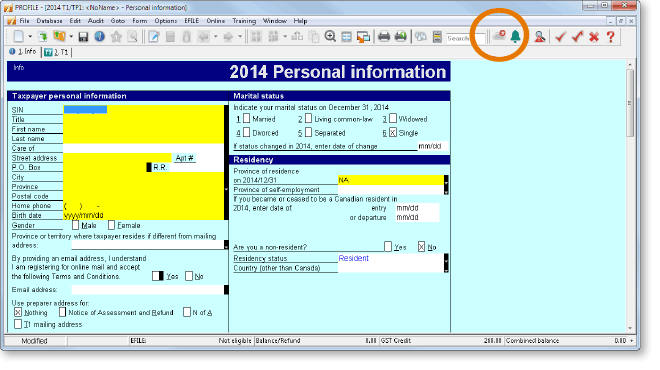
Task: Click the grayed forward arrow icon
Action: click(x=228, y=37)
